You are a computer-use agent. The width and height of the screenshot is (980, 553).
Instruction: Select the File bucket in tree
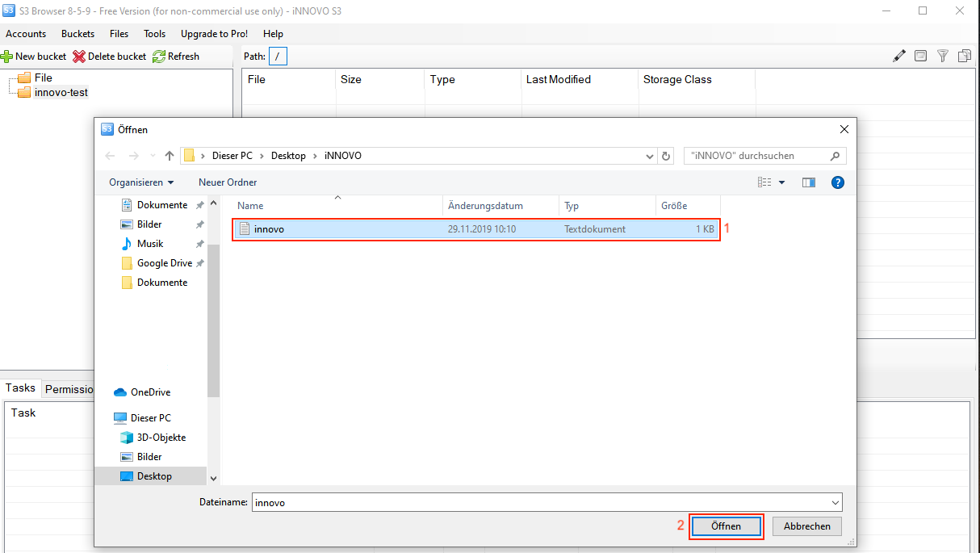point(43,78)
